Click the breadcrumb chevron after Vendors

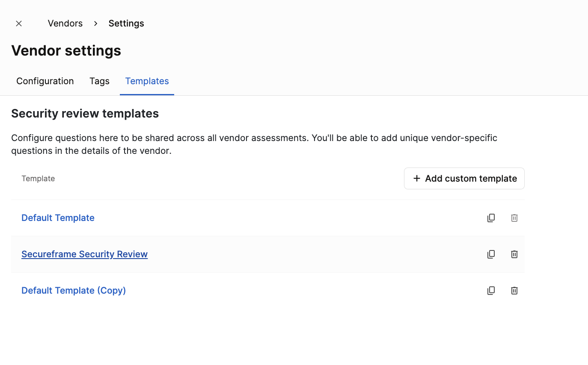pyautogui.click(x=95, y=23)
